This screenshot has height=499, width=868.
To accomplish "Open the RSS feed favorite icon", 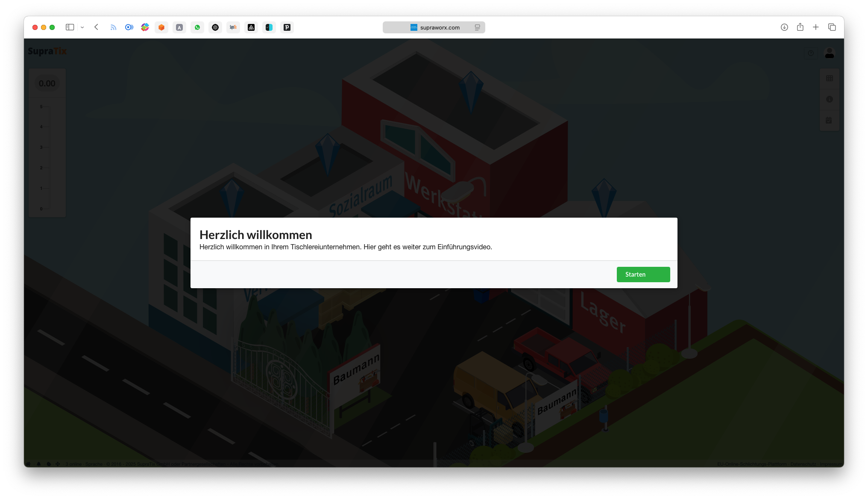I will pos(113,27).
